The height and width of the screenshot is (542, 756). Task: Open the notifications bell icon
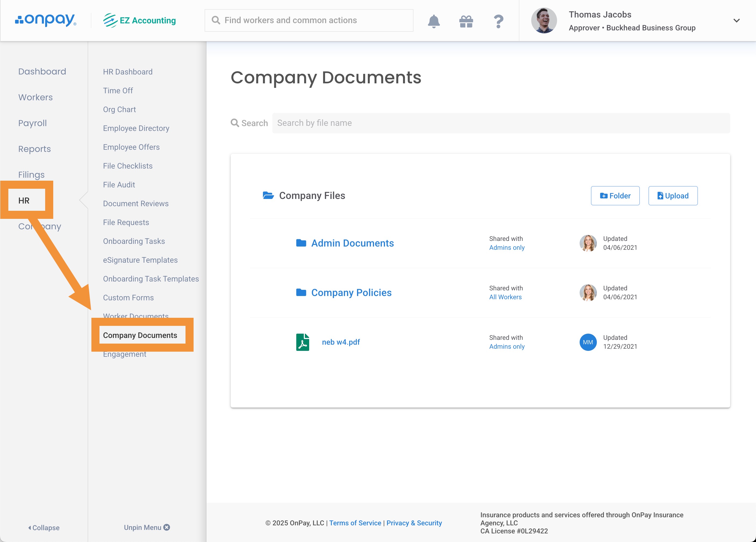pos(434,21)
